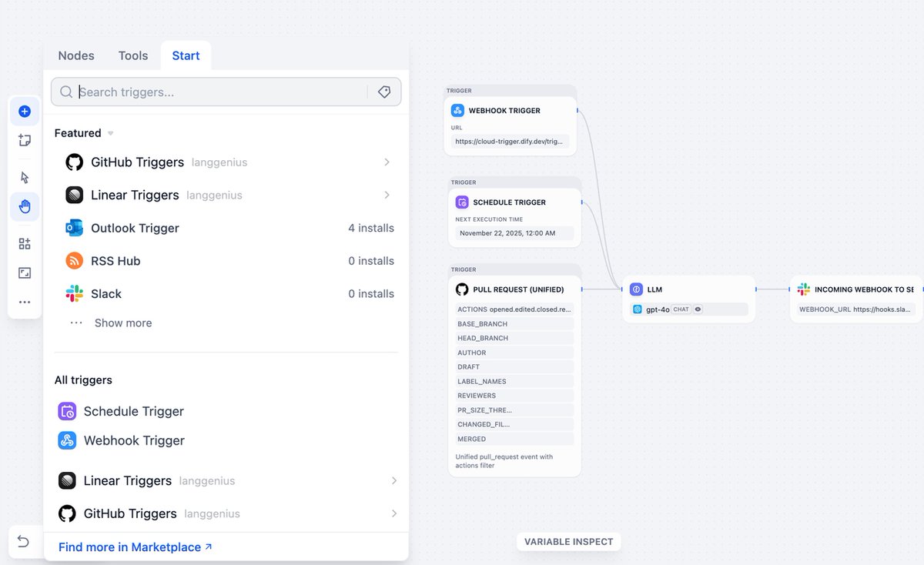Click LABEL_NAMES field on Pull Request node
Image resolution: width=924 pixels, height=565 pixels.
click(x=514, y=381)
